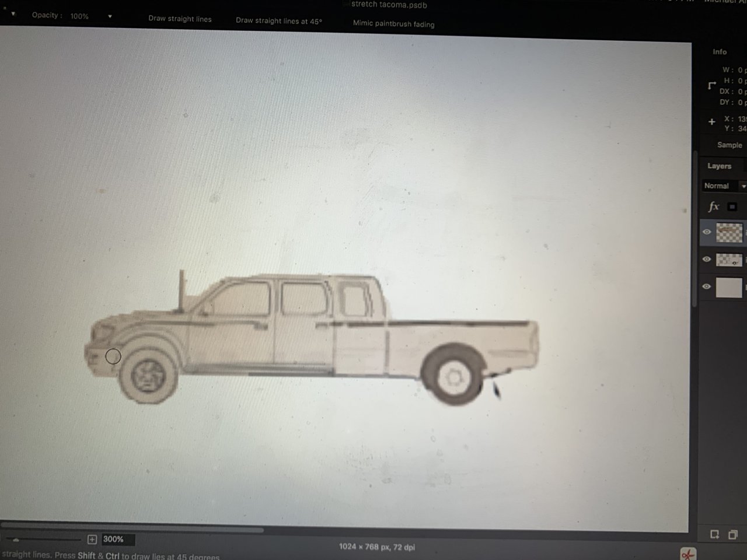Click the new layer icon at panel bottom
Viewport: 747px width, 560px height.
(714, 534)
